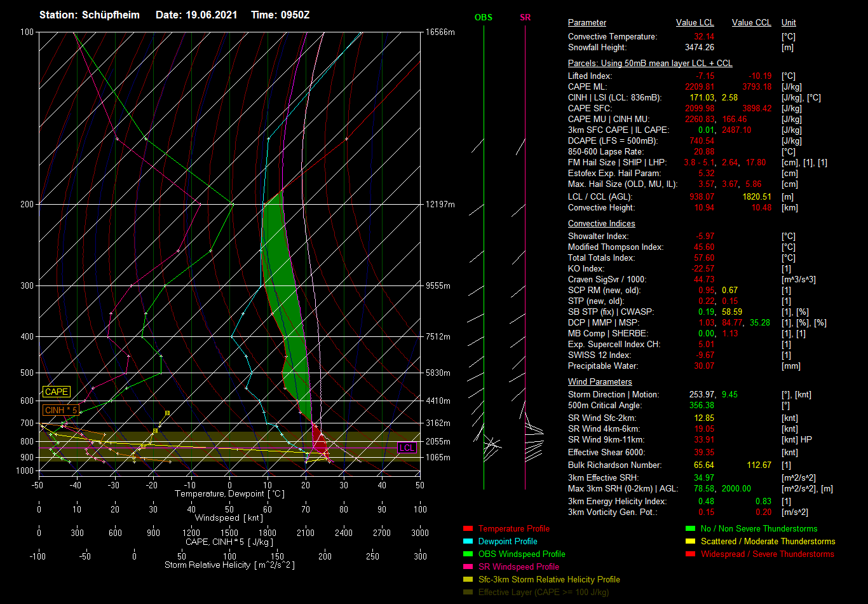Click the green OBS Windspeed Profile swatch
Screen dimensions: 868x604
tap(468, 554)
